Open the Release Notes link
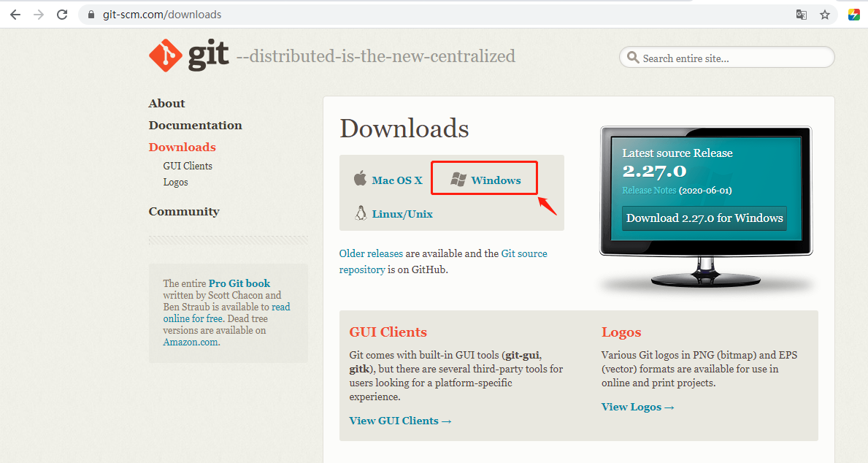The image size is (868, 463). click(649, 191)
